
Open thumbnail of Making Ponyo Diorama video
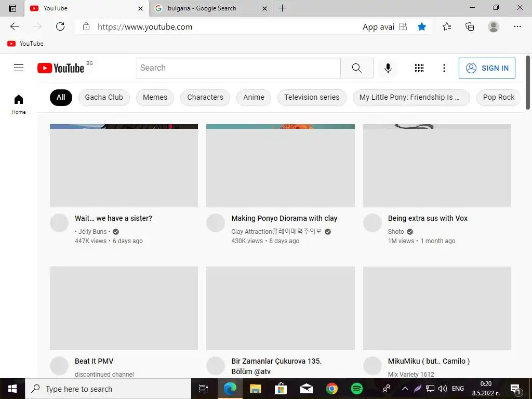pyautogui.click(x=281, y=166)
